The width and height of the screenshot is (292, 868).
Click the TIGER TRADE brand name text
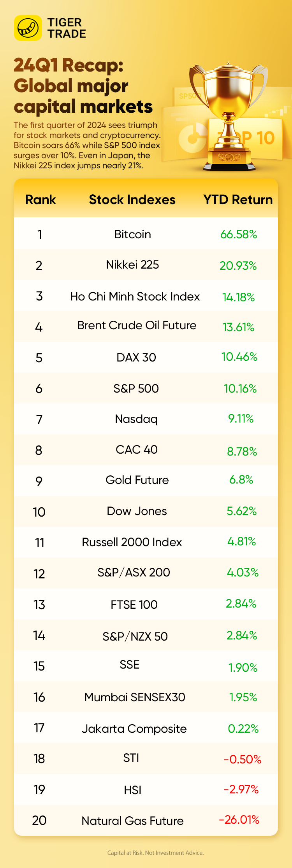click(x=67, y=28)
